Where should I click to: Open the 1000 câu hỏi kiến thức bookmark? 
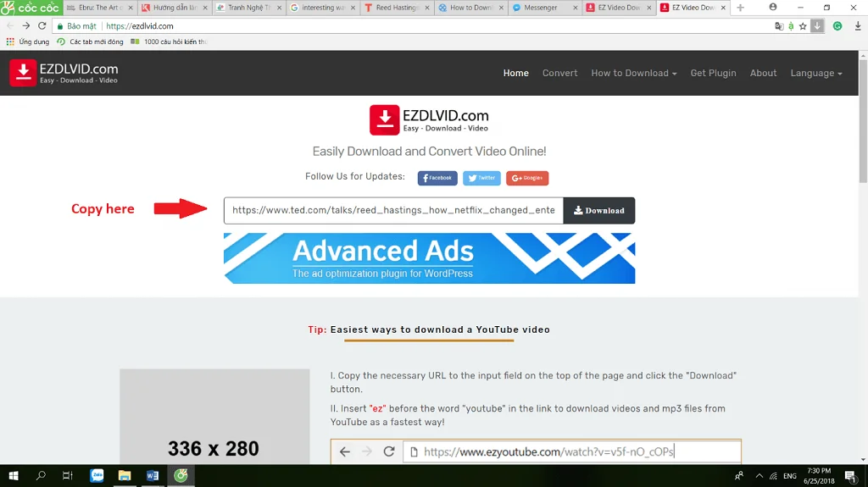click(x=170, y=42)
